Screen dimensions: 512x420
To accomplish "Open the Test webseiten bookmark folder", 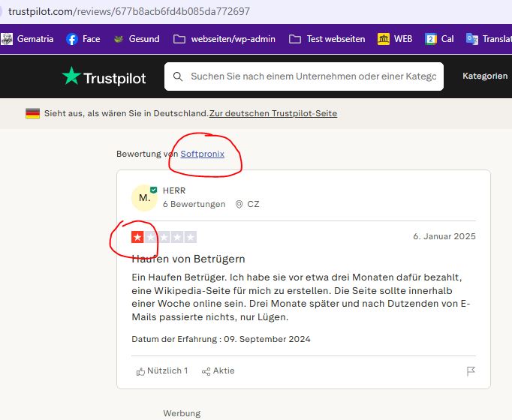I will coord(327,39).
